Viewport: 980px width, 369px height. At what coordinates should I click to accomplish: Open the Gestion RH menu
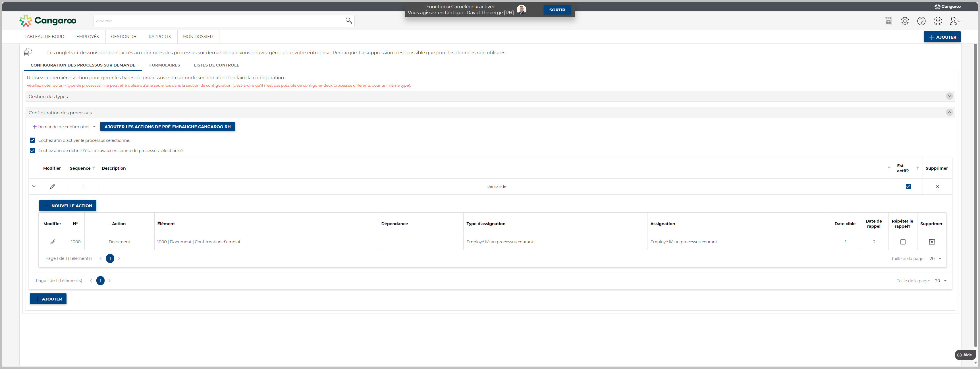[x=124, y=36]
